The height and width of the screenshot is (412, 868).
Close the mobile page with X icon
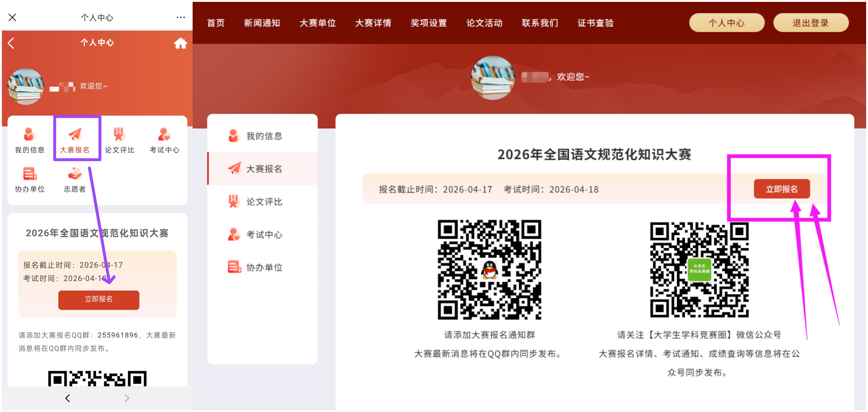click(x=12, y=17)
